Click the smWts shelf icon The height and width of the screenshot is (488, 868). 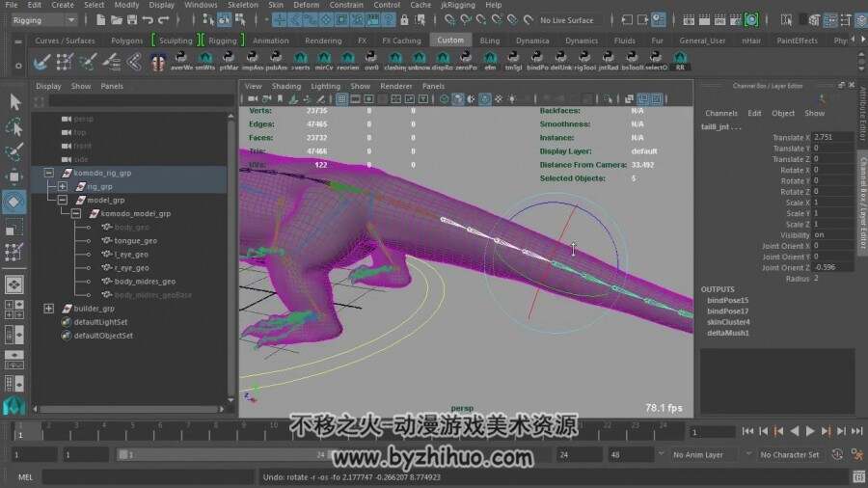[205, 62]
